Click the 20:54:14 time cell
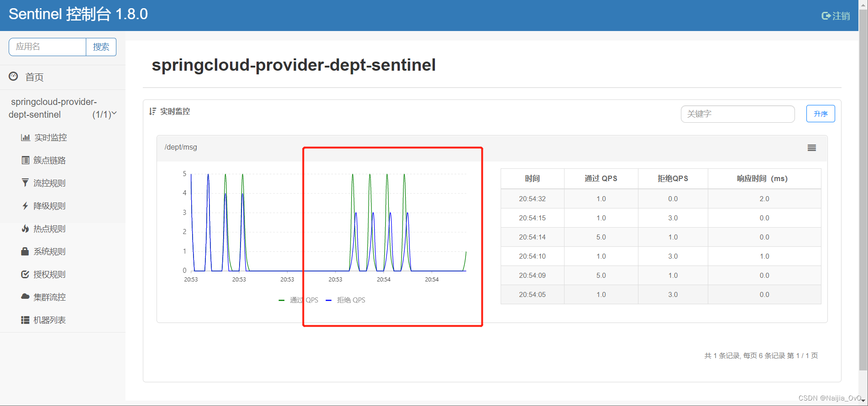This screenshot has width=868, height=406. 532,237
